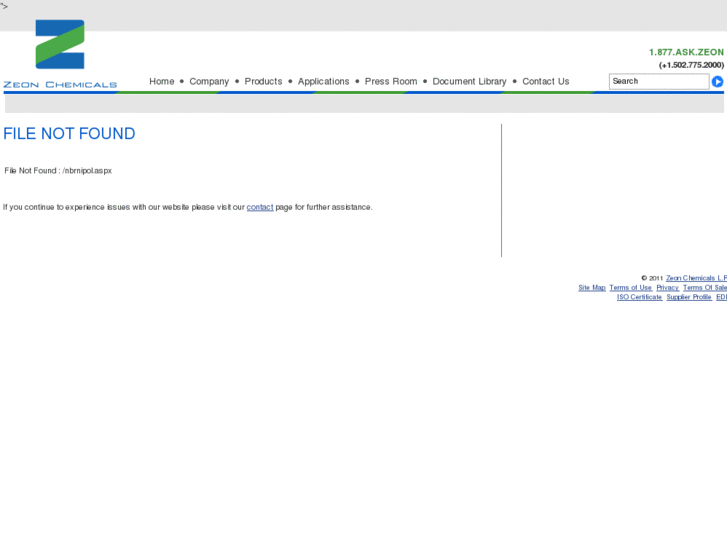Focus the Search text field

point(659,81)
